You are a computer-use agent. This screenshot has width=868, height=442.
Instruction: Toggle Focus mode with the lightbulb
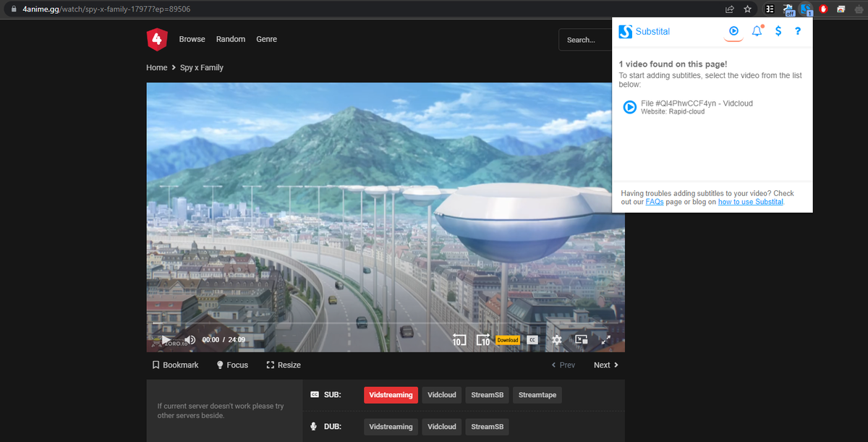[232, 365]
